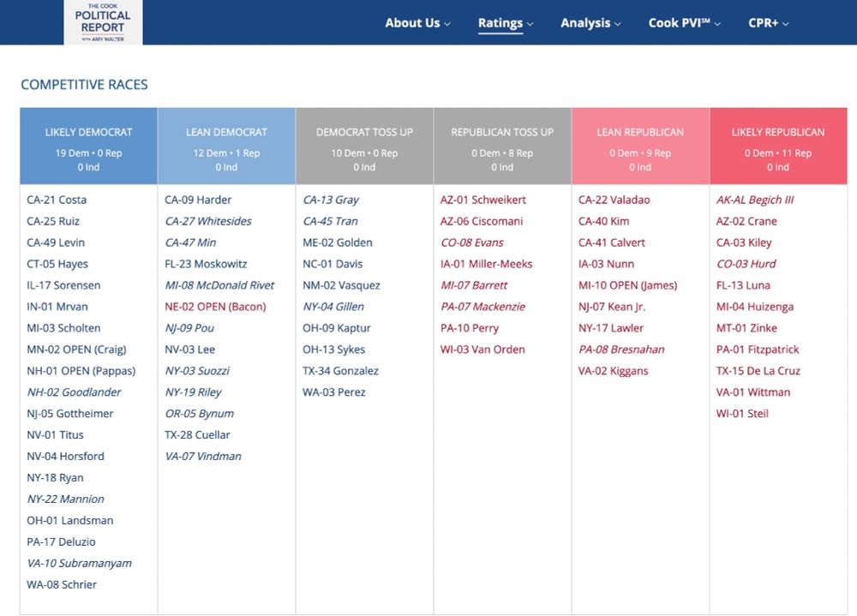Click the Likely Democrat column header

[x=88, y=132]
